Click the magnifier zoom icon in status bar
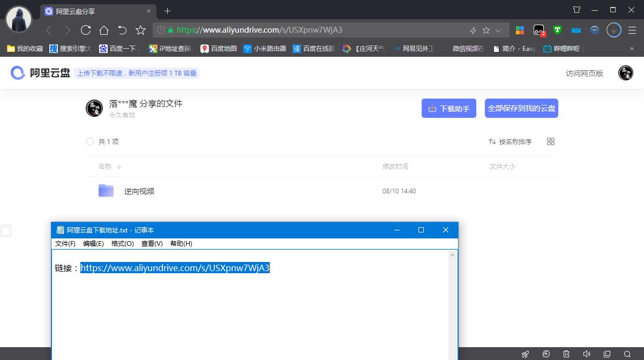This screenshot has width=644, height=360. 627,354
